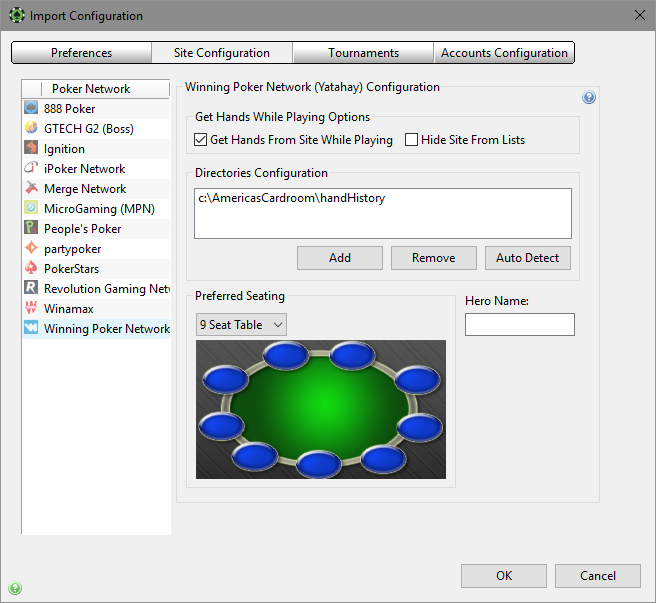Click the Hero Name input field
This screenshot has height=603, width=656.
coord(520,324)
